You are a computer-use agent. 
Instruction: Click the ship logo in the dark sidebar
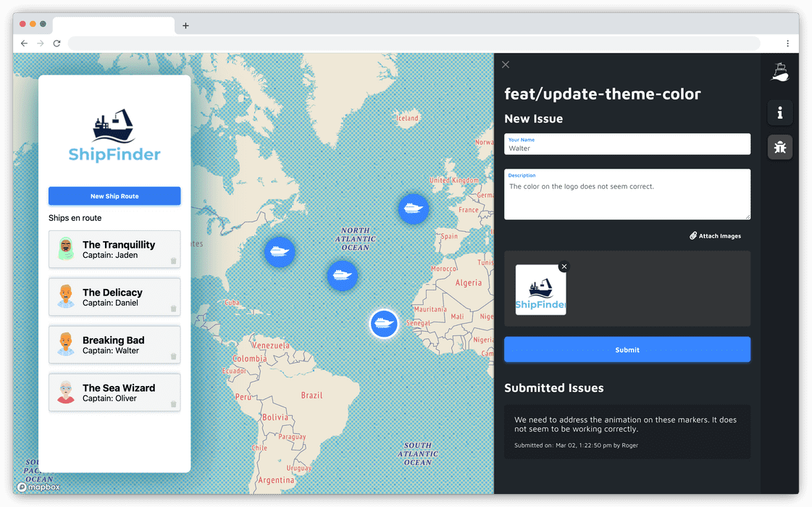[x=780, y=72]
